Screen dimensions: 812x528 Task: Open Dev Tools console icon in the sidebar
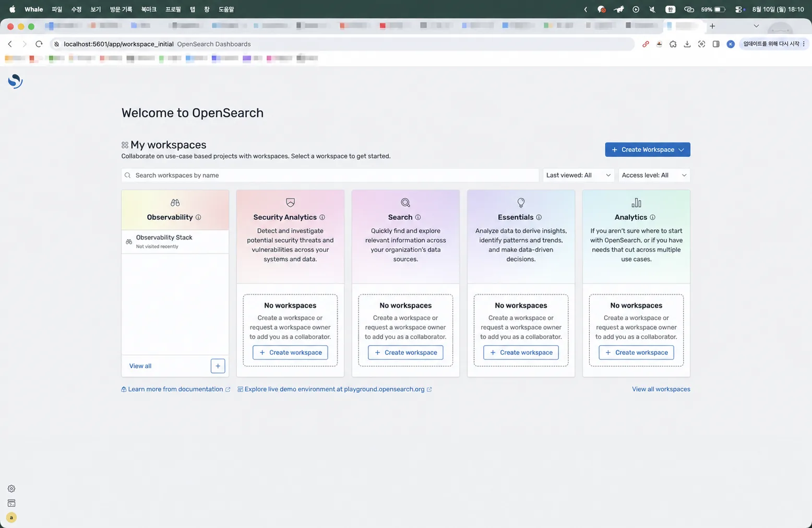(x=11, y=503)
